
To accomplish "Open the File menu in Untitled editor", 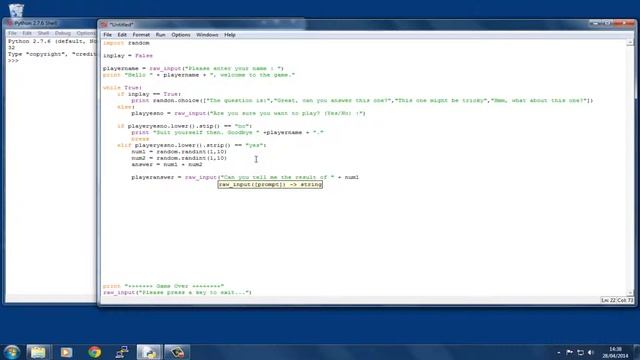I will point(107,35).
